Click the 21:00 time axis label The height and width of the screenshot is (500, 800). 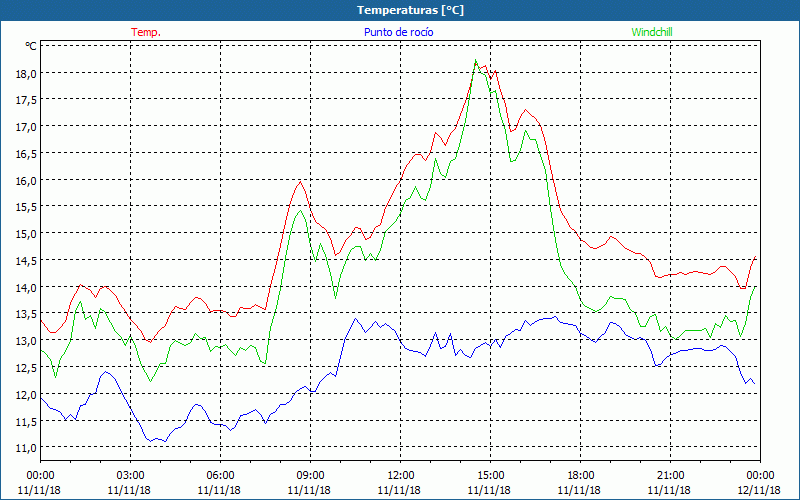pyautogui.click(x=670, y=476)
